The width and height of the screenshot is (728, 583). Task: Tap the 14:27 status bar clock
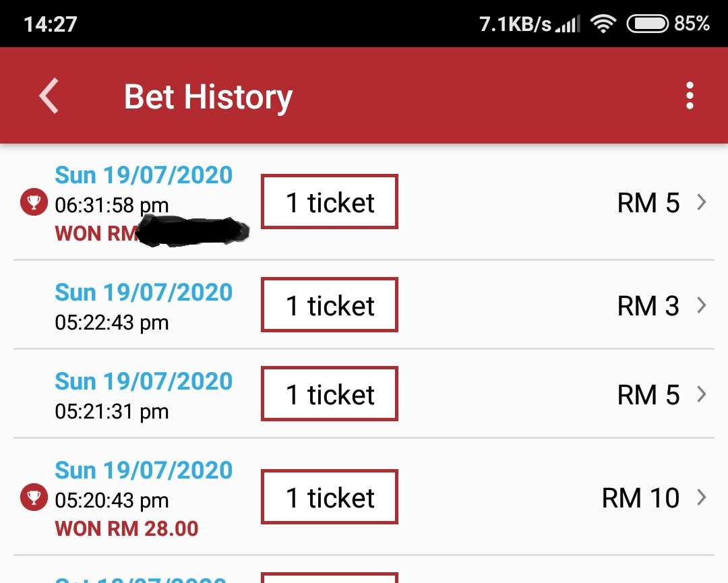(x=51, y=24)
